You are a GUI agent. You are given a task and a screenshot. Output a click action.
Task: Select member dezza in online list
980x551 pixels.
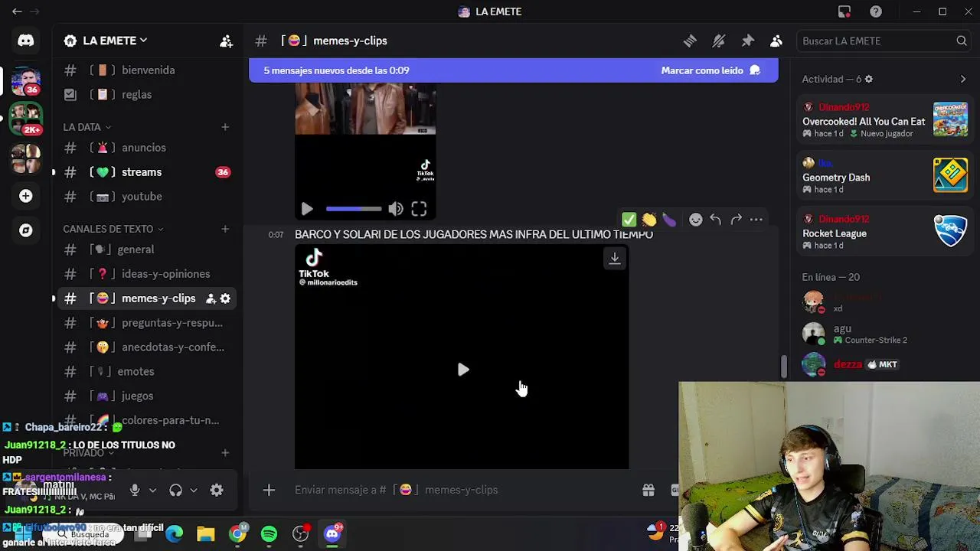coord(884,365)
